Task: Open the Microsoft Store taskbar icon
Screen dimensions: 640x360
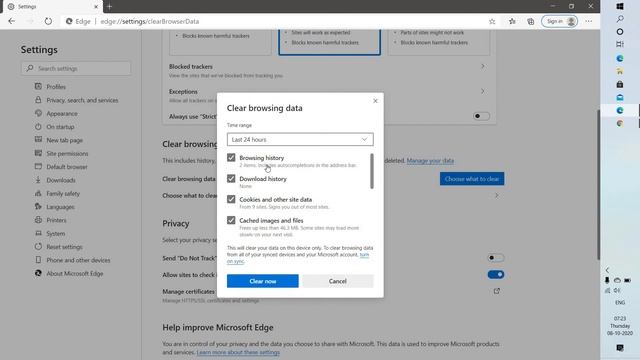Action: pyautogui.click(x=620, y=84)
